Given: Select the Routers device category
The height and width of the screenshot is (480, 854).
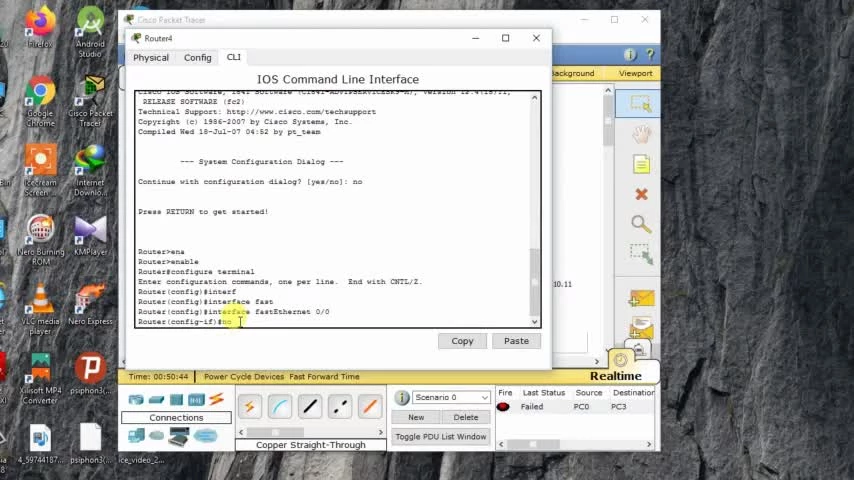Looking at the screenshot, I should coord(136,400).
